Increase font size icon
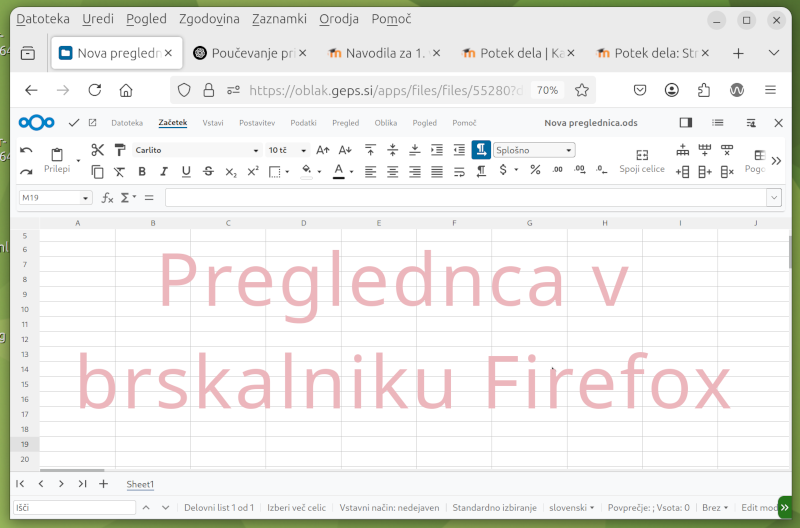The height and width of the screenshot is (528, 800). (322, 150)
